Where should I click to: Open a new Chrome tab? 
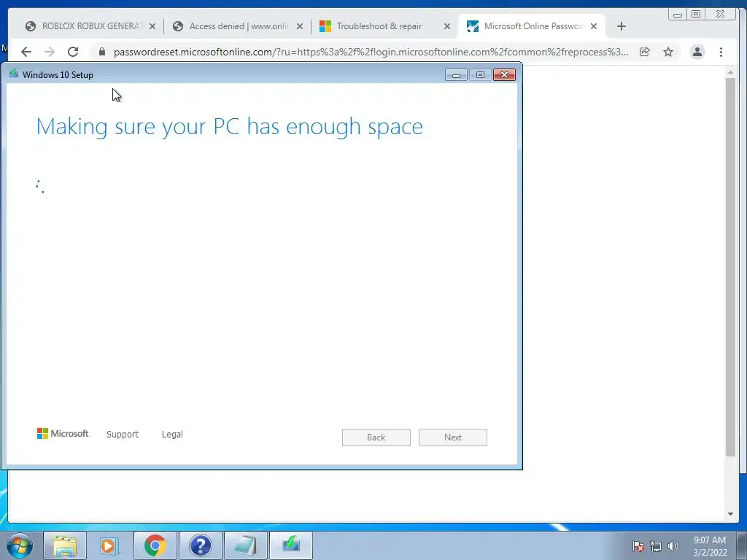click(622, 27)
